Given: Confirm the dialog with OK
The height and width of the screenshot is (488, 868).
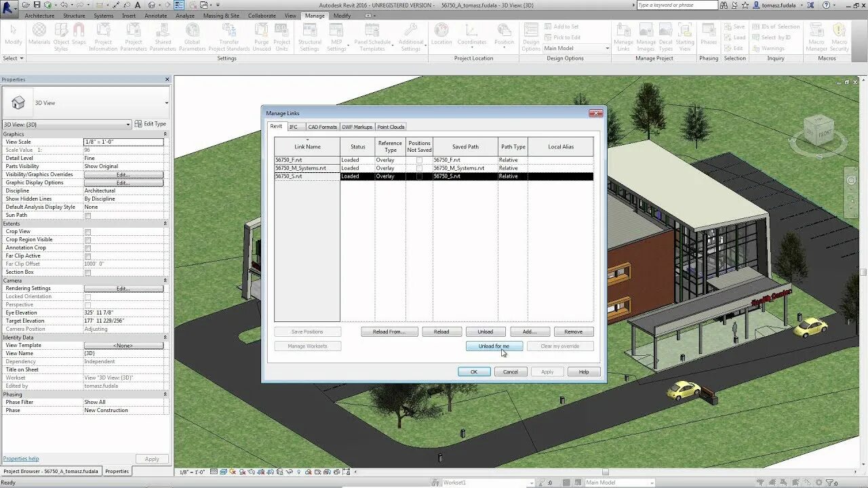Looking at the screenshot, I should pyautogui.click(x=474, y=372).
